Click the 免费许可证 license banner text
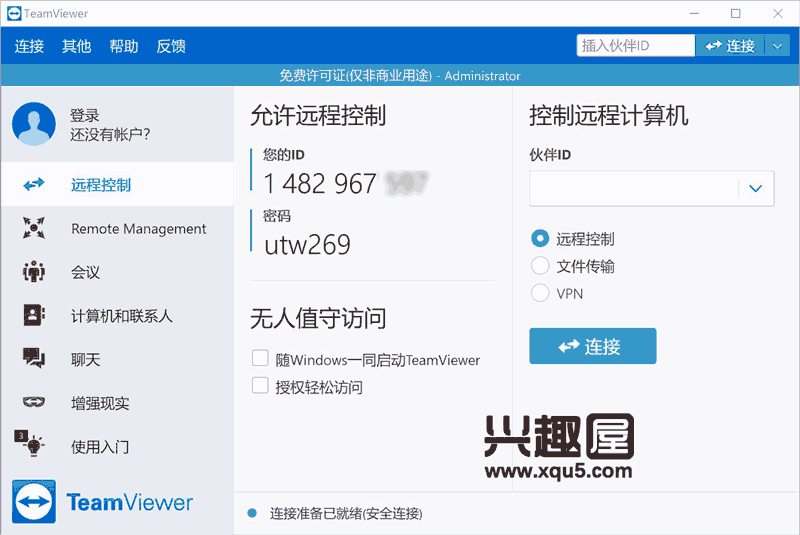The image size is (800, 535). (400, 75)
